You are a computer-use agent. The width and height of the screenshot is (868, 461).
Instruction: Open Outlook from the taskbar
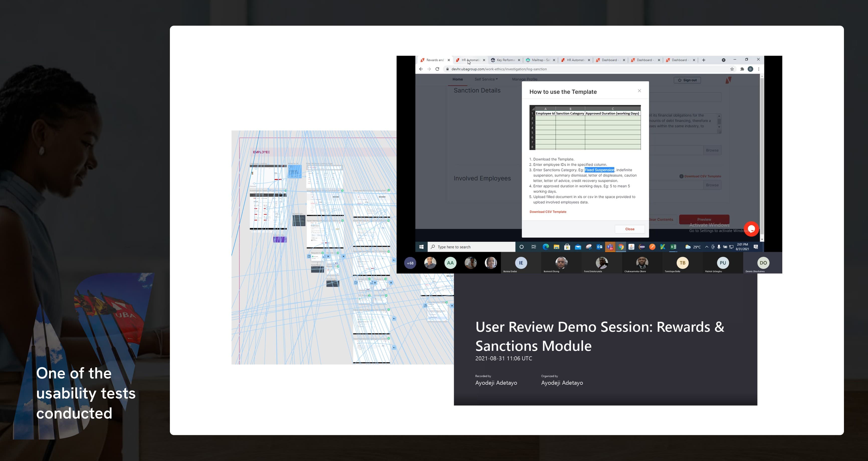pyautogui.click(x=599, y=247)
